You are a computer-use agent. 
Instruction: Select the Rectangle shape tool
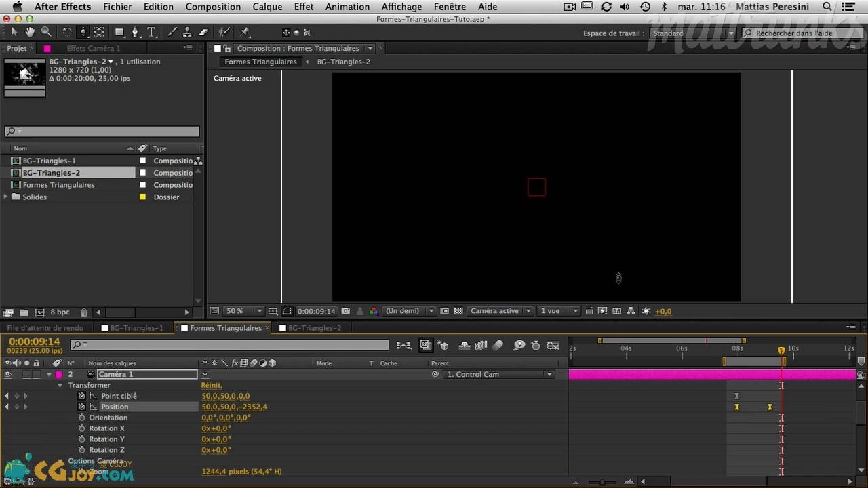pyautogui.click(x=119, y=32)
